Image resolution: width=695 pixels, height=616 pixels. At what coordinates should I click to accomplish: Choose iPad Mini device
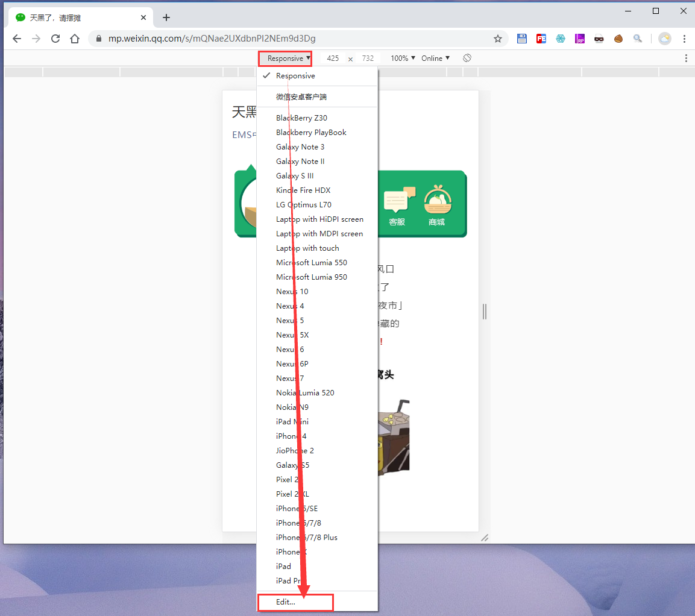pyautogui.click(x=317, y=422)
